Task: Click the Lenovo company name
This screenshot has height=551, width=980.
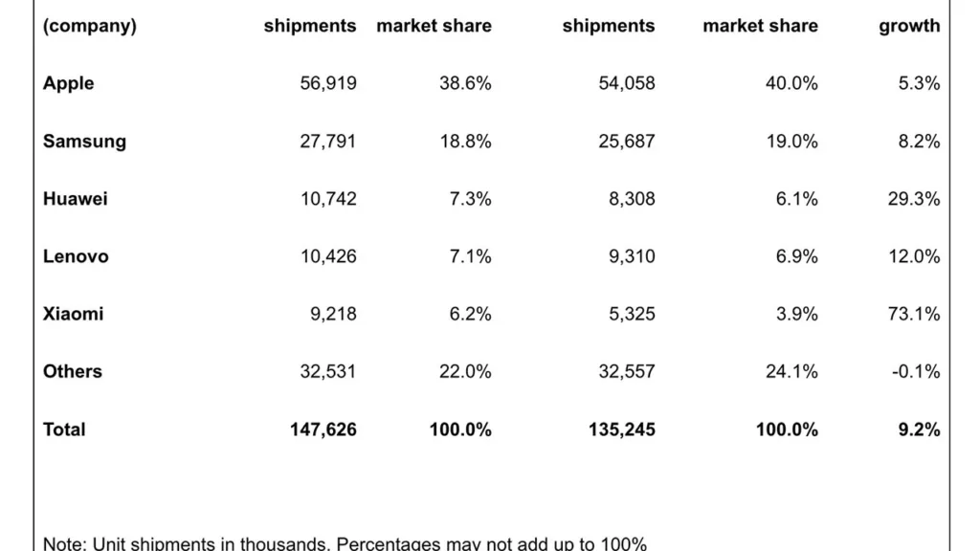Action: 76,256
